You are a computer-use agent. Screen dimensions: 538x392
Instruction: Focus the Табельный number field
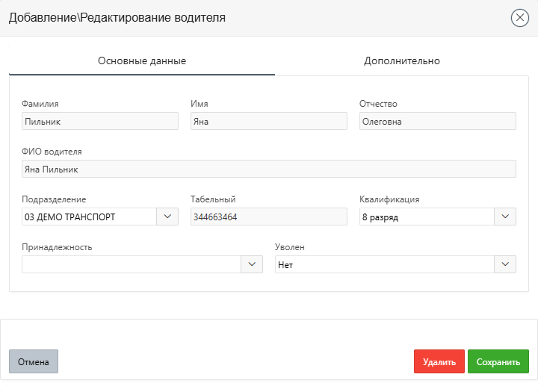[269, 217]
